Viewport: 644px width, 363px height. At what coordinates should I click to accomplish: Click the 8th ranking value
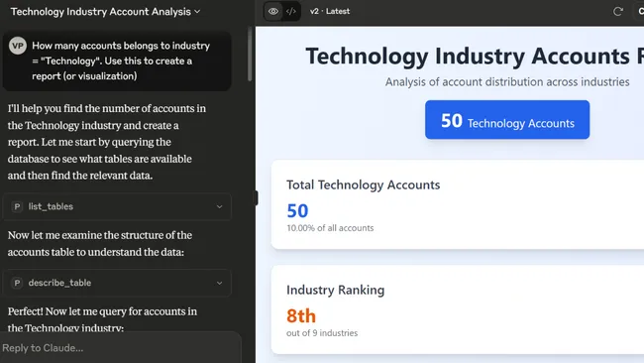pyautogui.click(x=301, y=315)
